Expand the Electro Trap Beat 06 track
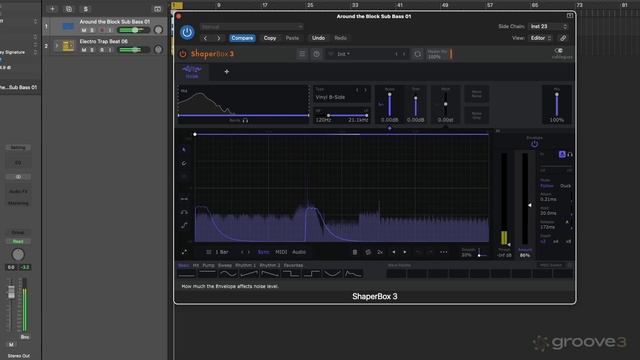 [x=57, y=46]
